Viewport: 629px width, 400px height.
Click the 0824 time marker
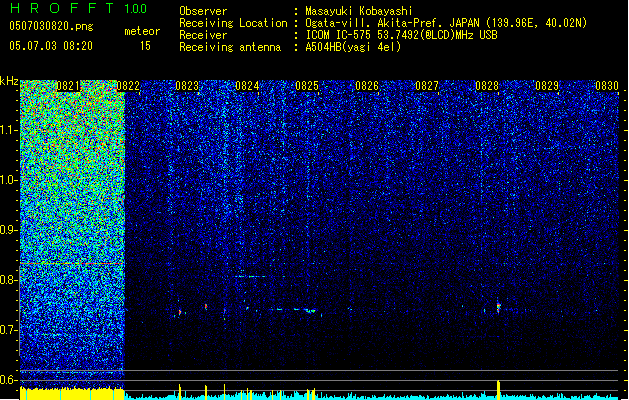tap(247, 86)
